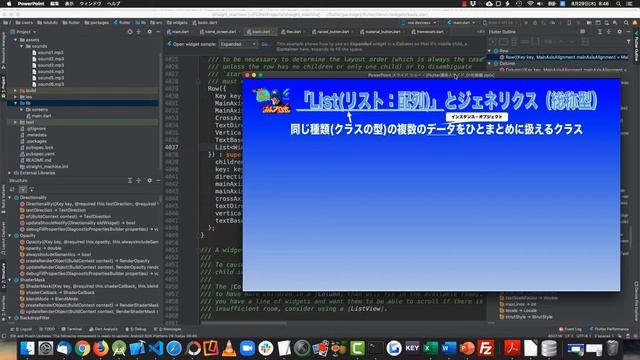Open VLC cone icon in Dock
The width and height of the screenshot is (640, 360).
pyautogui.click(x=229, y=349)
